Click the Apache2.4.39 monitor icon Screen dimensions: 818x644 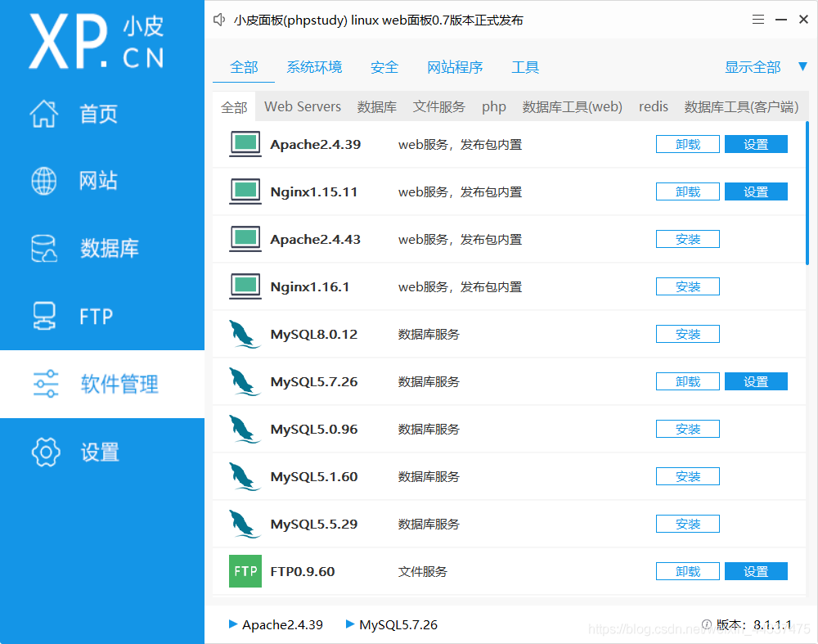245,145
